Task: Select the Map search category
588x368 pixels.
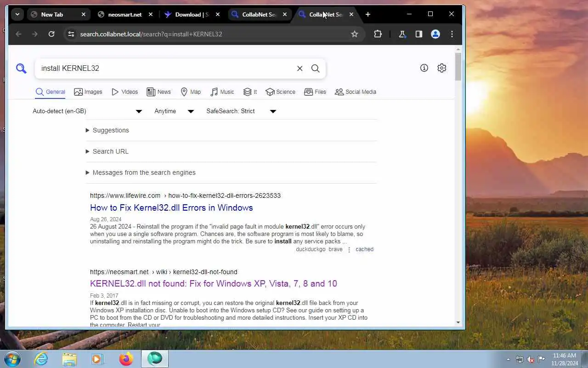Action: (191, 92)
